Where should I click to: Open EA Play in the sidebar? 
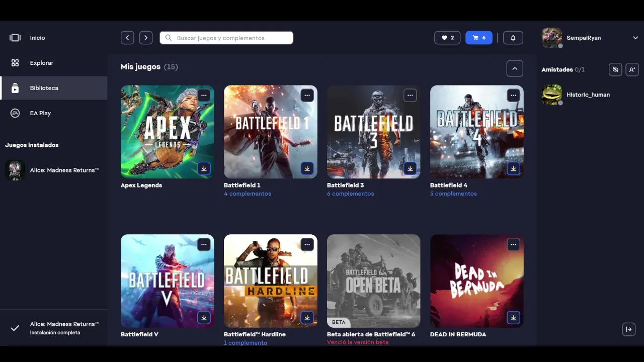coord(53,113)
